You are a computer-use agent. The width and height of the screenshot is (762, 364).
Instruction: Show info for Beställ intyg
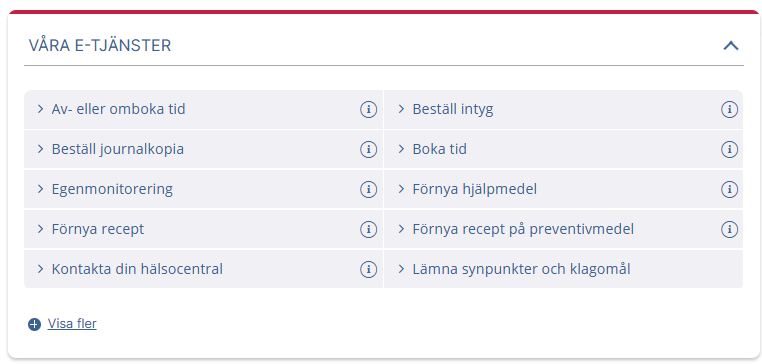pyautogui.click(x=729, y=109)
